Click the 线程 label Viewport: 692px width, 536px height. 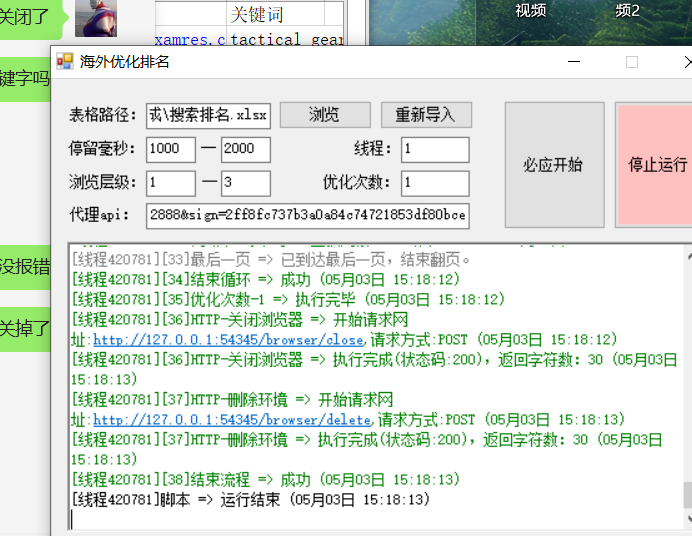click(372, 149)
